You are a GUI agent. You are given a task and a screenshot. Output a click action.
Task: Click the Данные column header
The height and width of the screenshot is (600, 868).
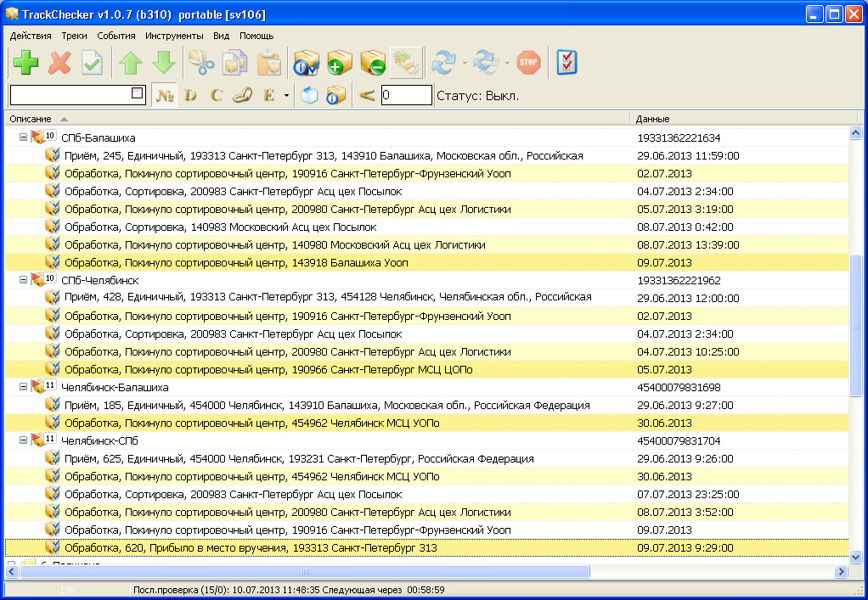coord(652,119)
